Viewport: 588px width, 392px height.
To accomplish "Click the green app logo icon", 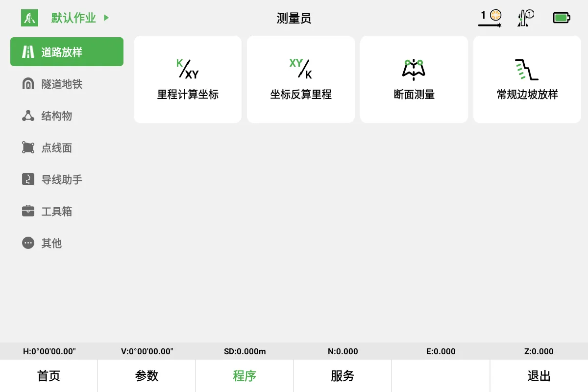I will click(29, 18).
